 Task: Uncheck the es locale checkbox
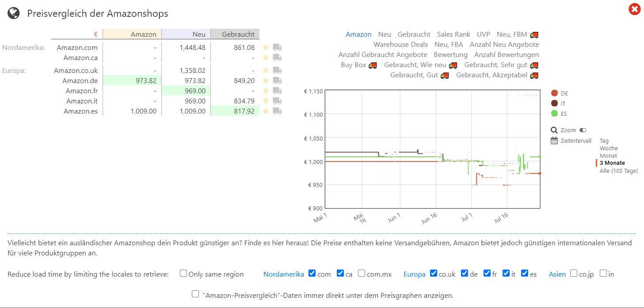click(525, 273)
